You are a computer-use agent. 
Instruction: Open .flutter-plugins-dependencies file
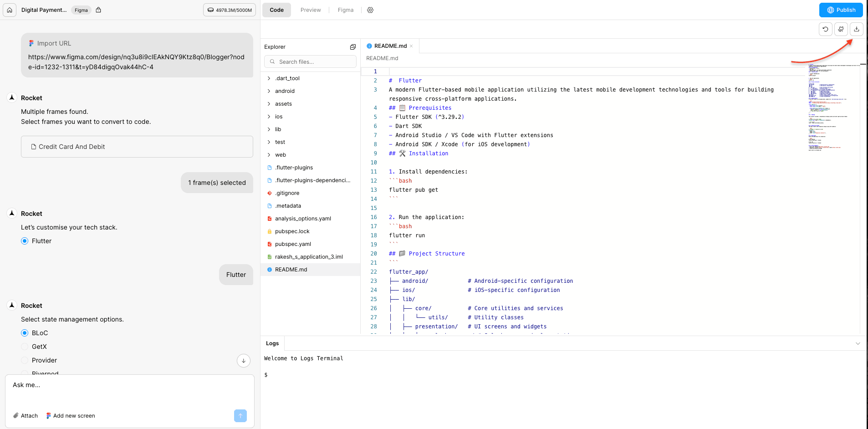point(310,180)
